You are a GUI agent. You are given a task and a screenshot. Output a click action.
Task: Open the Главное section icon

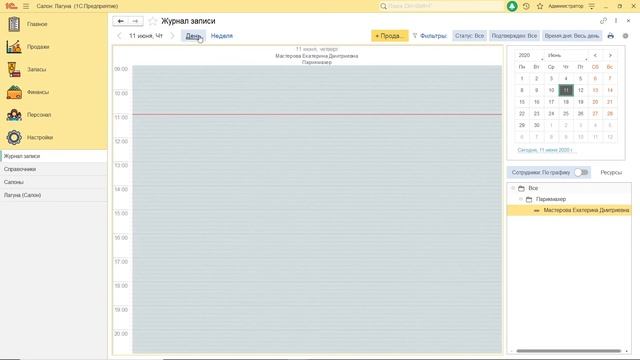coord(14,24)
